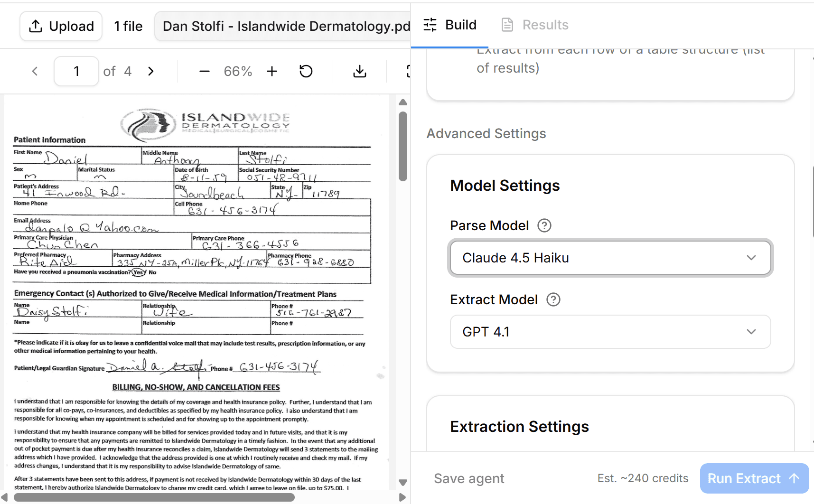Go to the next PDF page
Viewport: 814px width, 504px height.
coord(151,71)
